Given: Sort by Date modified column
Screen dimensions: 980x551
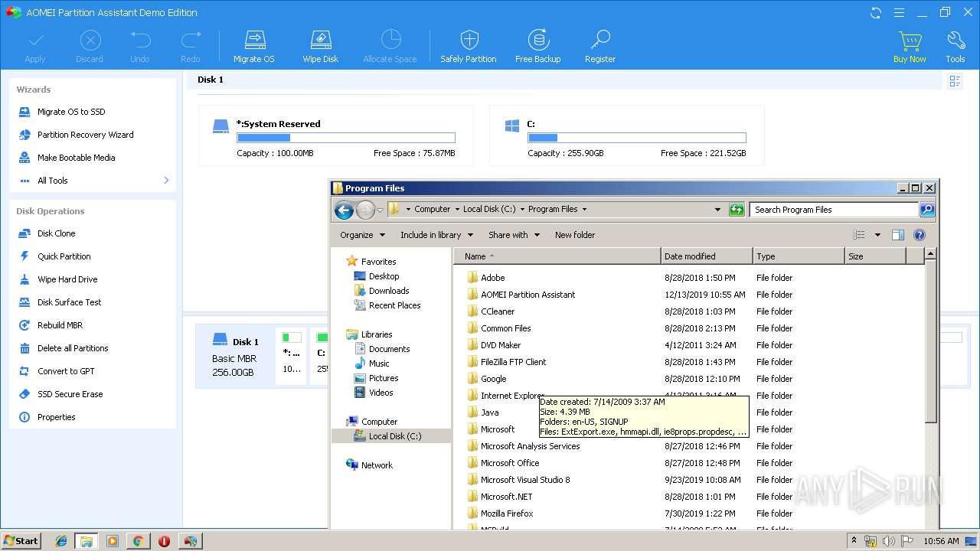Looking at the screenshot, I should 707,256.
